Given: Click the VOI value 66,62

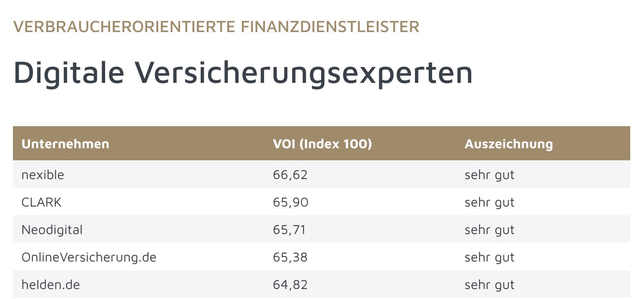Looking at the screenshot, I should point(290,174).
